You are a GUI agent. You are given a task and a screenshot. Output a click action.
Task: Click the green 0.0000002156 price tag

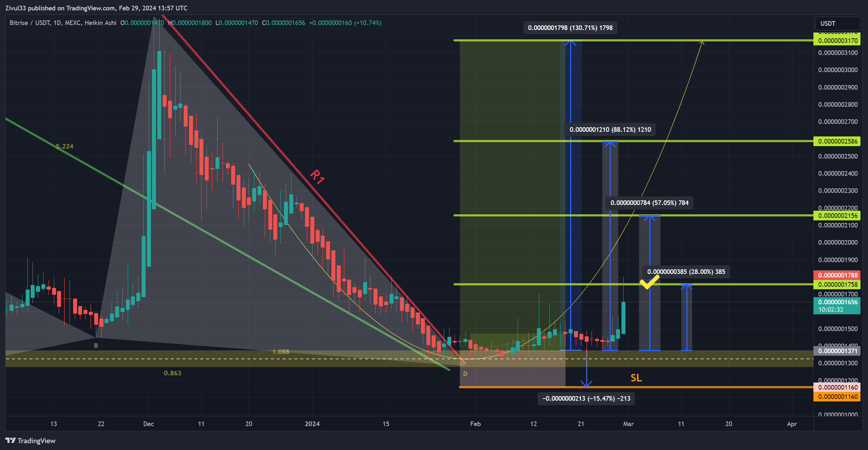[x=837, y=216]
